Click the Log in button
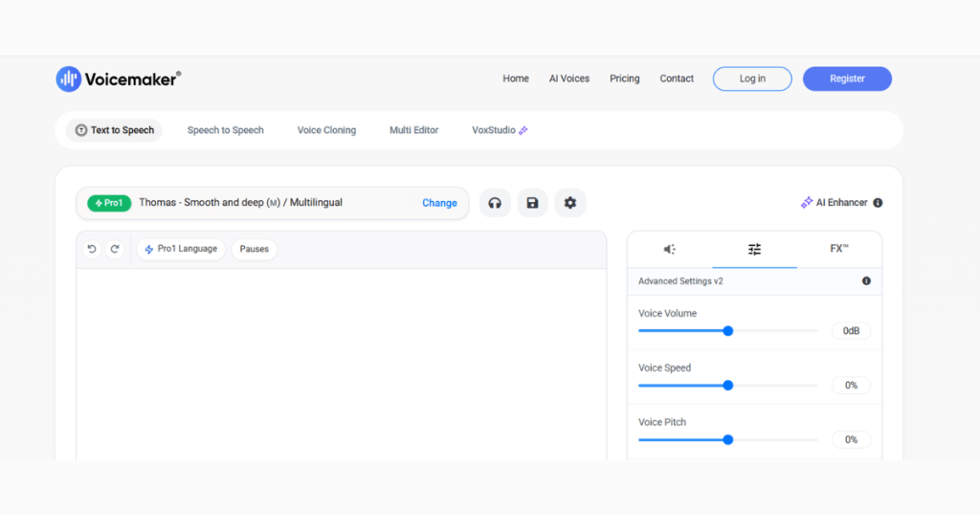The image size is (980, 515). pos(752,78)
